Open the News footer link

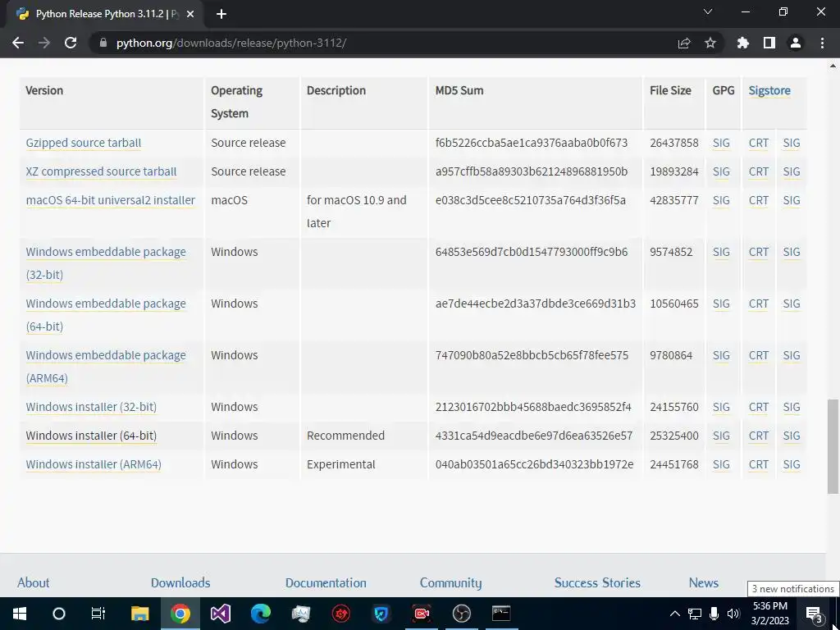(x=703, y=583)
